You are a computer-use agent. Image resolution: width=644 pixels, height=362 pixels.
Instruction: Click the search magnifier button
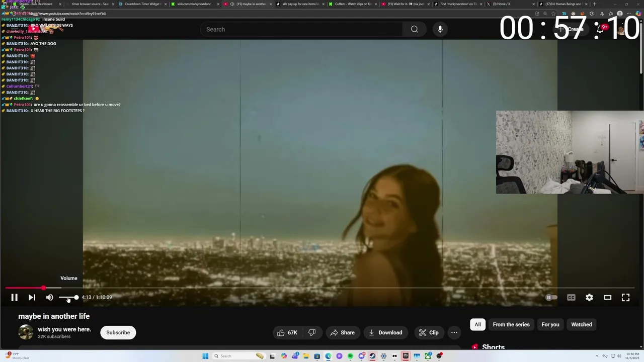coord(415,29)
